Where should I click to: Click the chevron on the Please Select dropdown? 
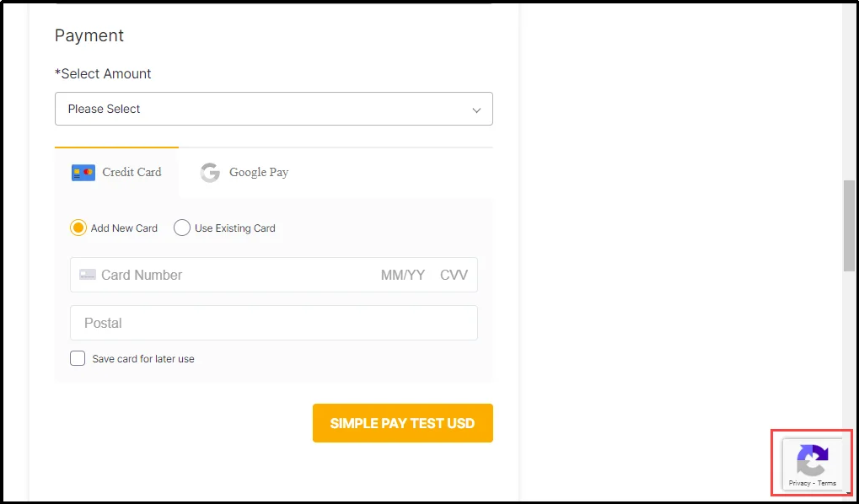[478, 109]
